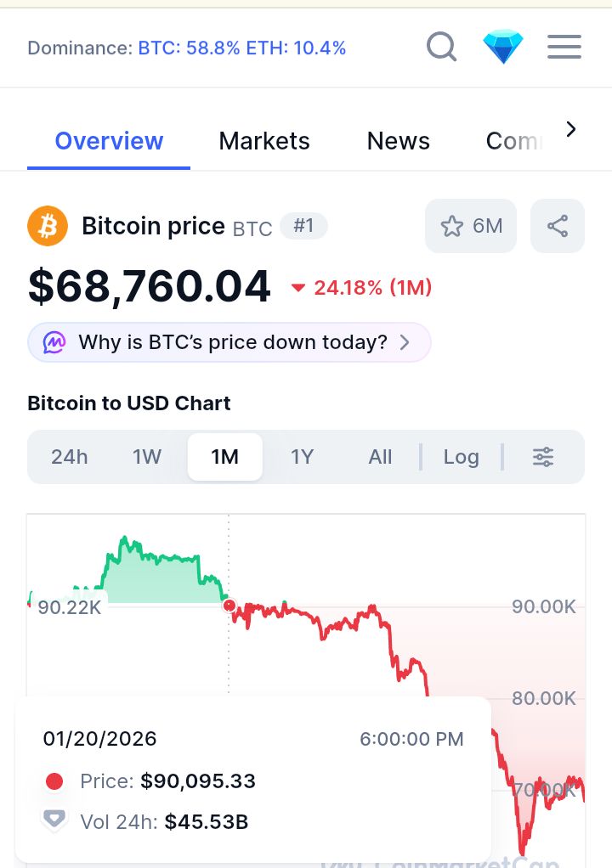The width and height of the screenshot is (612, 868).
Task: Select the 24h chart range
Action: click(70, 457)
